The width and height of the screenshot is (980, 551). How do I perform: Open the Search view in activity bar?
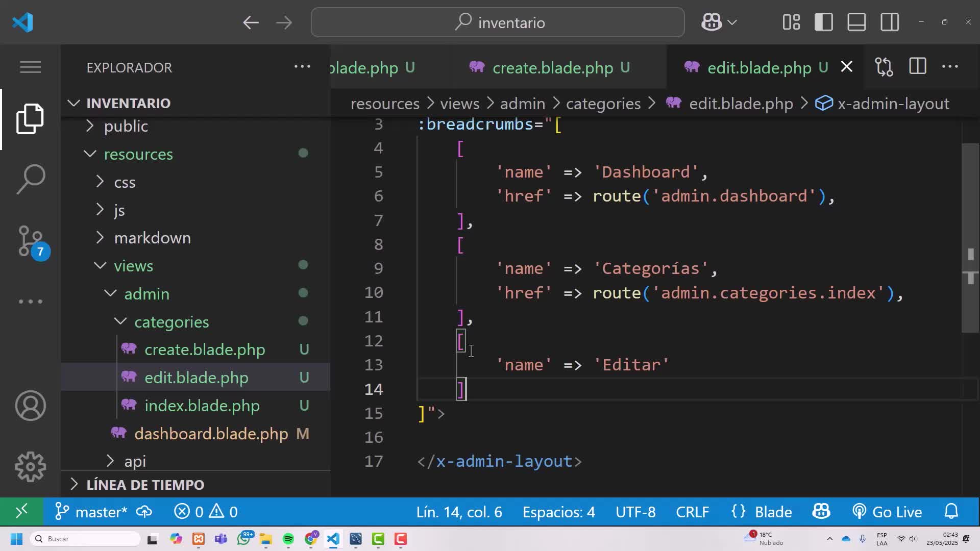30,179
